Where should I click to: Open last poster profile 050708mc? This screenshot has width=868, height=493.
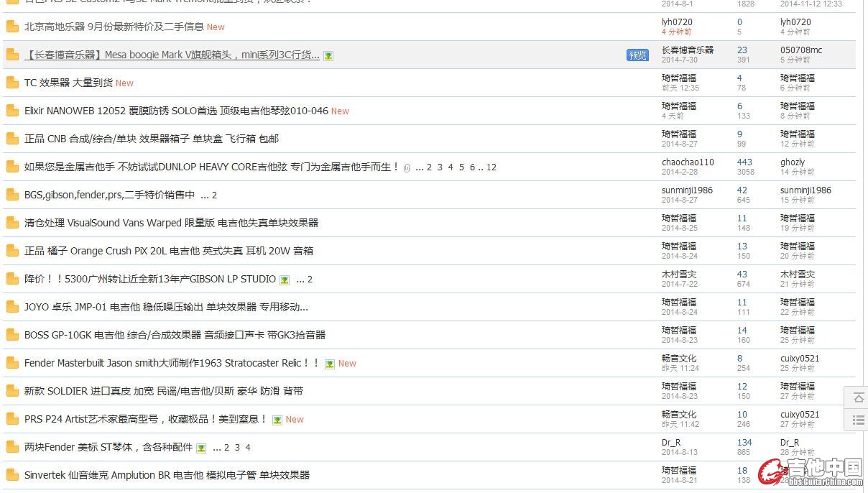tap(801, 50)
